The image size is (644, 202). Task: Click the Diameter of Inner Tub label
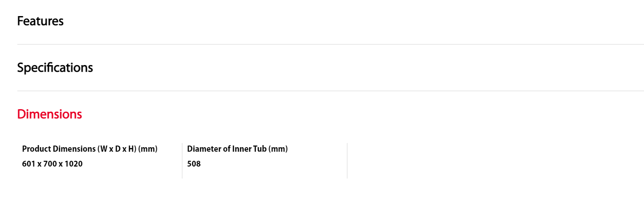pos(237,149)
